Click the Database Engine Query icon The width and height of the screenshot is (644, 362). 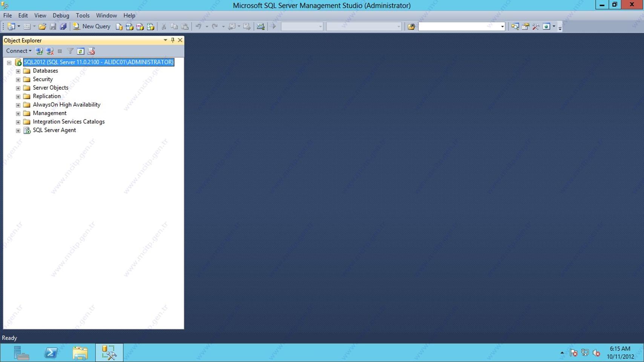[x=119, y=26]
